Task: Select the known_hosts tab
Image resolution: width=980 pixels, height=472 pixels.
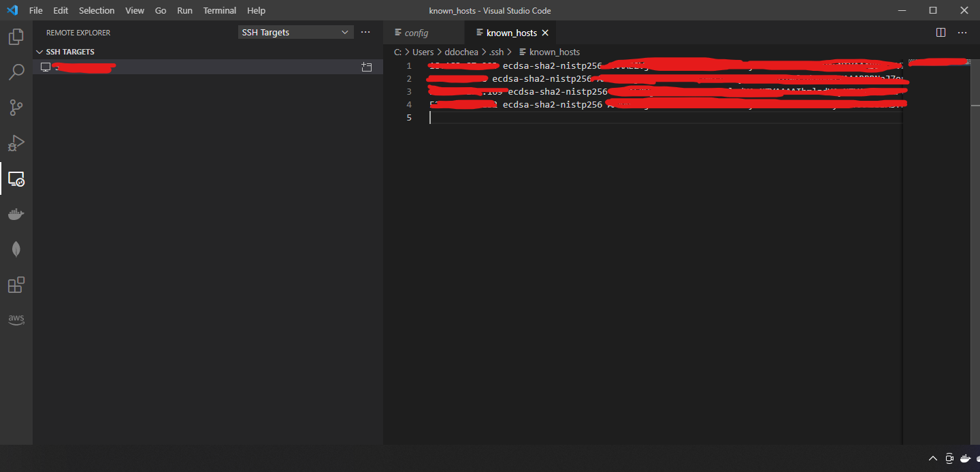Action: [512, 33]
